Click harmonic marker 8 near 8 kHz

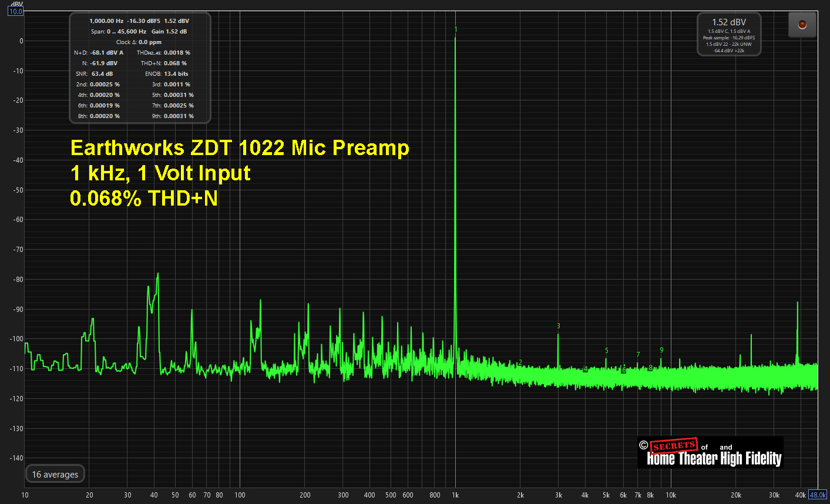click(x=650, y=368)
